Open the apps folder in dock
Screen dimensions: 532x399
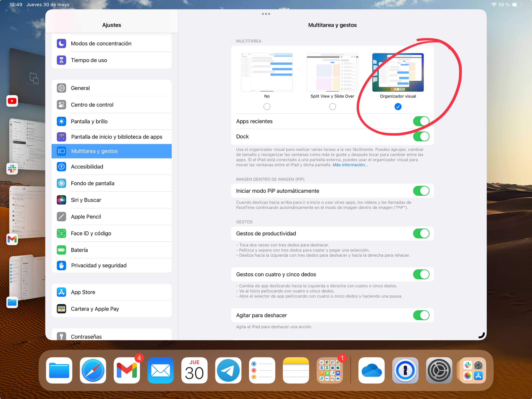click(330, 370)
